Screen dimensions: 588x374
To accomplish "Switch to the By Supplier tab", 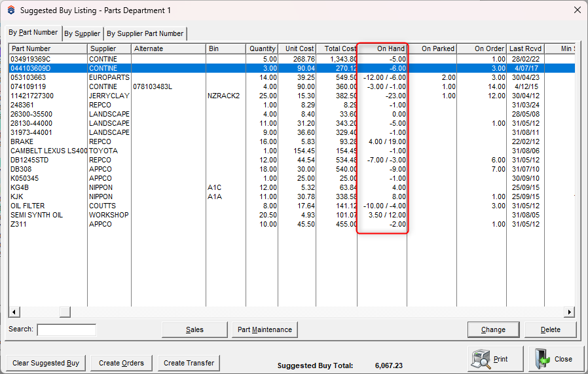I will coord(82,33).
